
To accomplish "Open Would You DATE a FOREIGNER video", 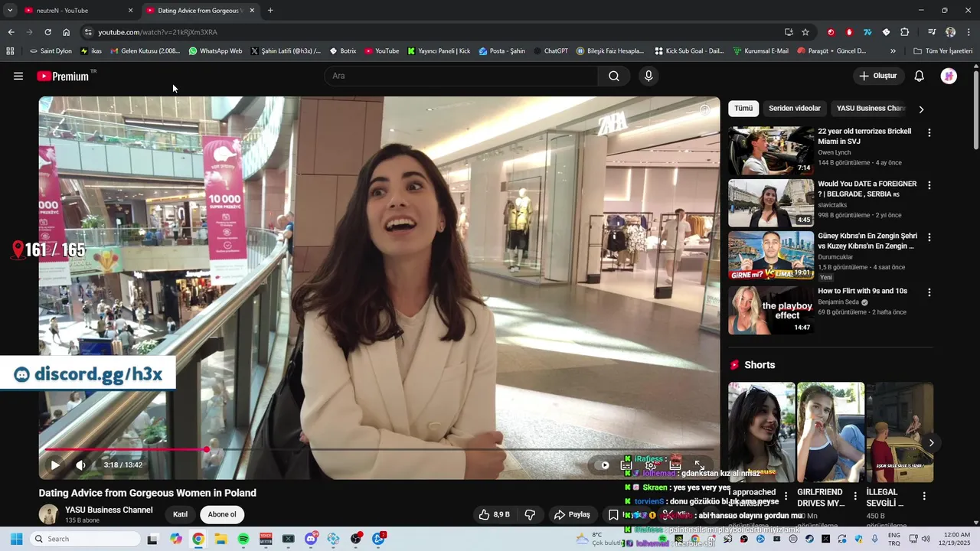I will (771, 203).
